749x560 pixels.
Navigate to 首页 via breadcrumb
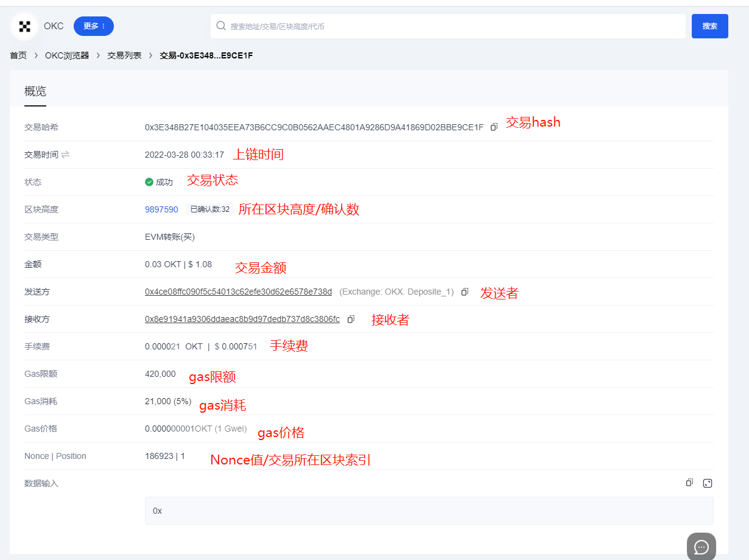pyautogui.click(x=18, y=55)
